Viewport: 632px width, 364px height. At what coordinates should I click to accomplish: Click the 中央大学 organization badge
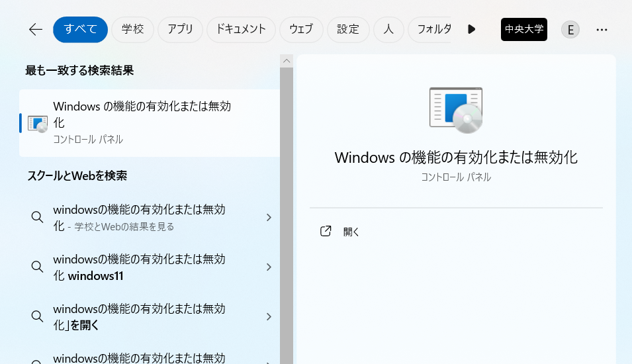[x=524, y=29]
